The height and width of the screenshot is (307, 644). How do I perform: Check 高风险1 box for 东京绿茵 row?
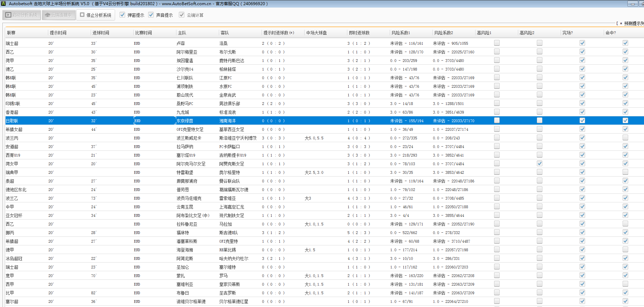tap(497, 120)
